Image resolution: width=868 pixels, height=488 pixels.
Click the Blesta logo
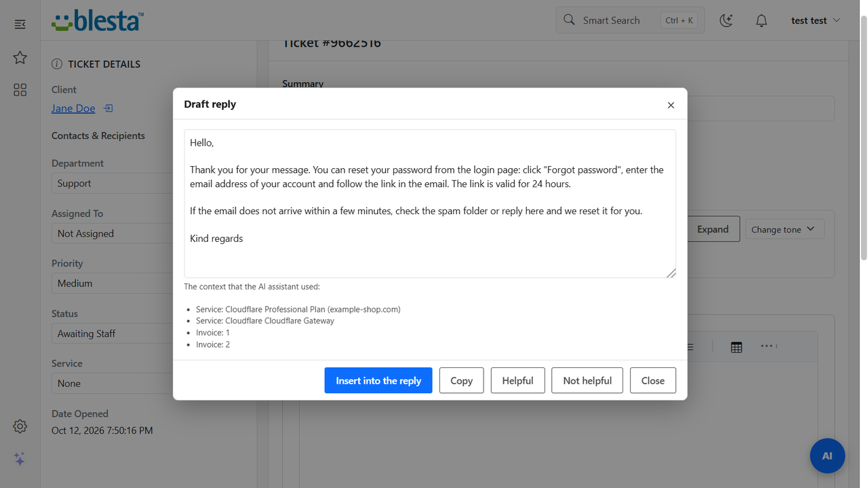(x=96, y=20)
